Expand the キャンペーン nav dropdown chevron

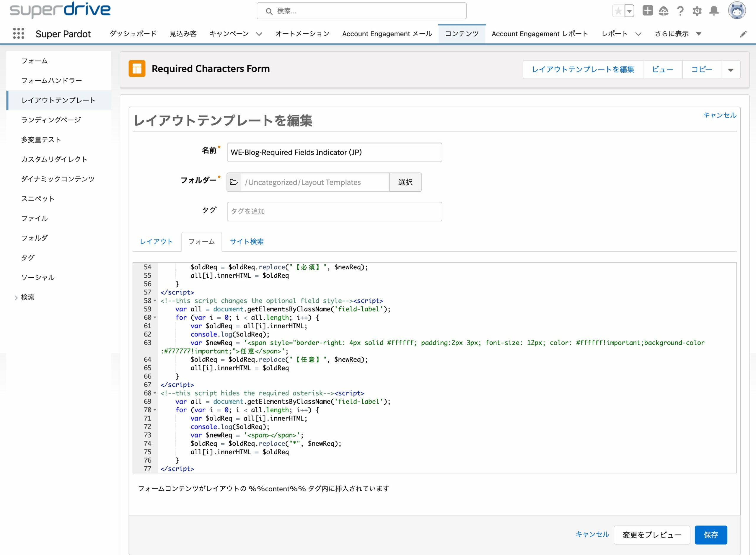tap(259, 34)
